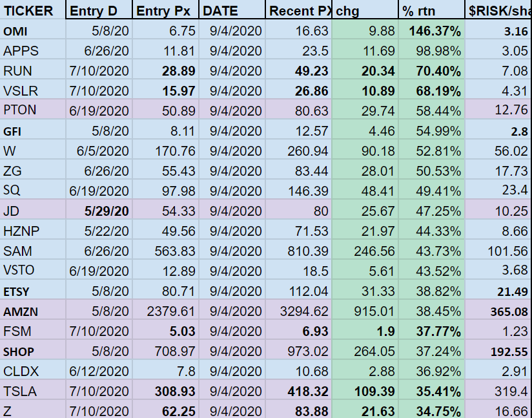Select the TICKER column header cell
Image resolution: width=532 pixels, height=418 pixels.
32,10
